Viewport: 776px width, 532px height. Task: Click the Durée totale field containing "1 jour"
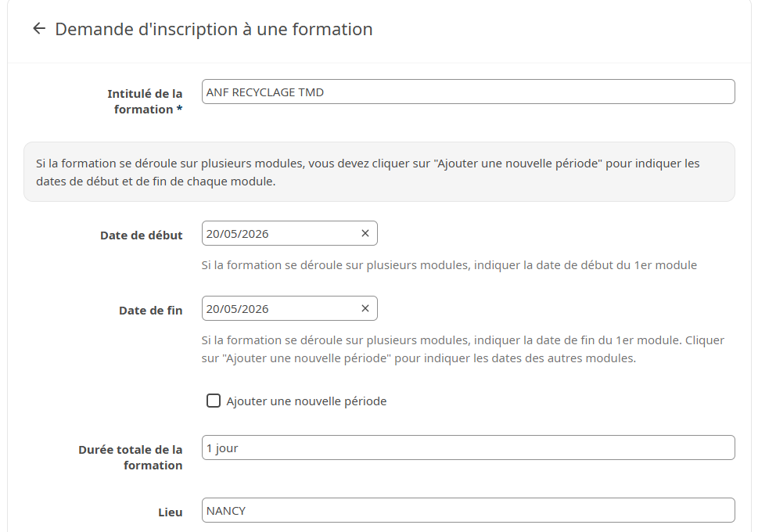pyautogui.click(x=468, y=448)
